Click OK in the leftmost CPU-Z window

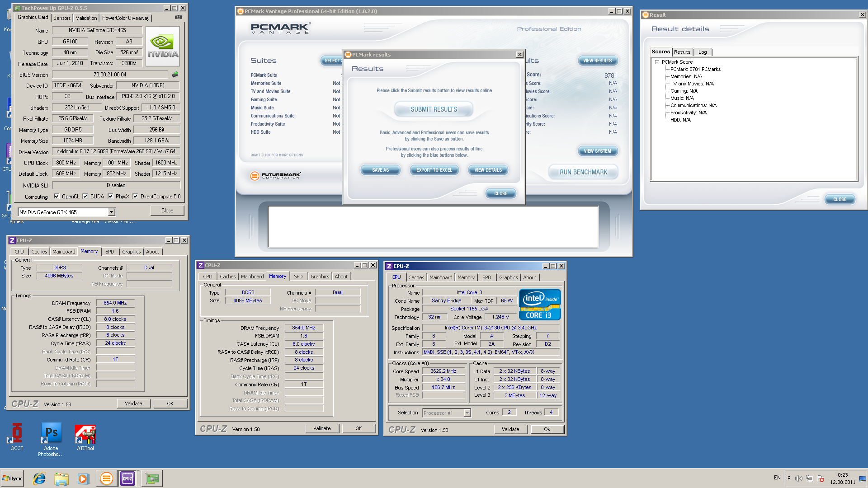[170, 404]
